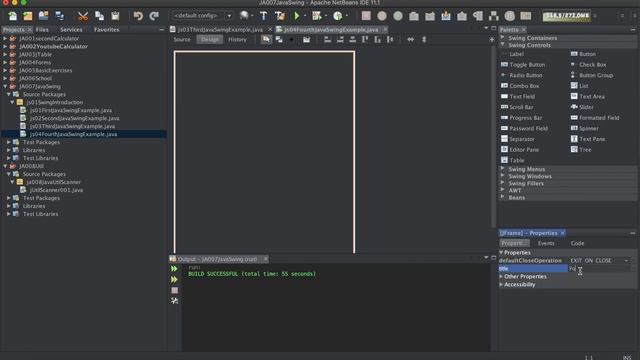Toggle Selection Mode in designer toolbar
This screenshot has height=360, width=640.
point(266,39)
